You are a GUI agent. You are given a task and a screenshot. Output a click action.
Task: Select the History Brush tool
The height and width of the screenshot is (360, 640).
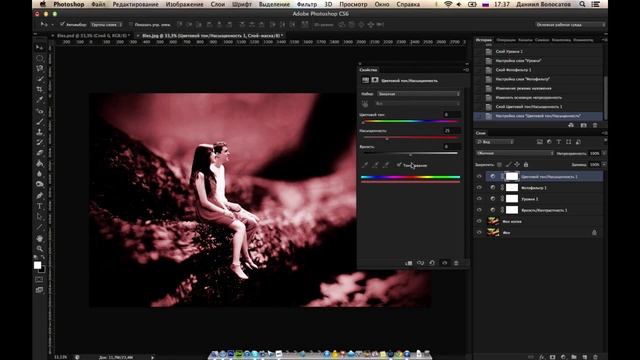click(x=40, y=142)
